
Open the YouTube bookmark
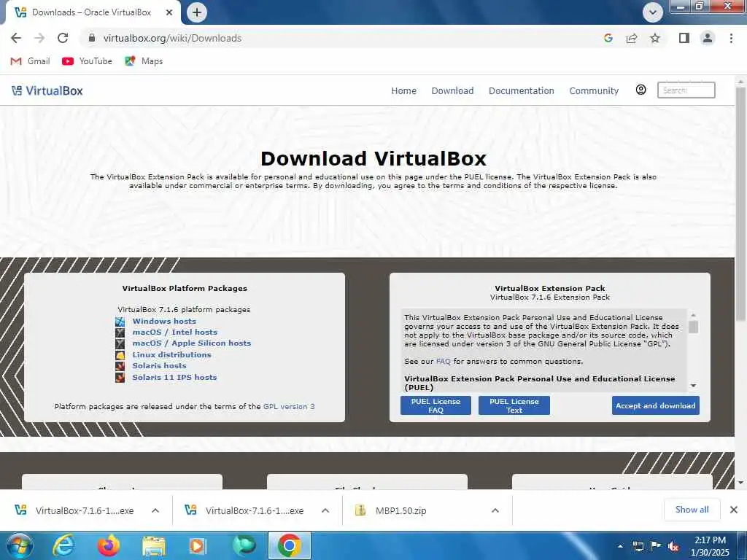click(x=88, y=61)
